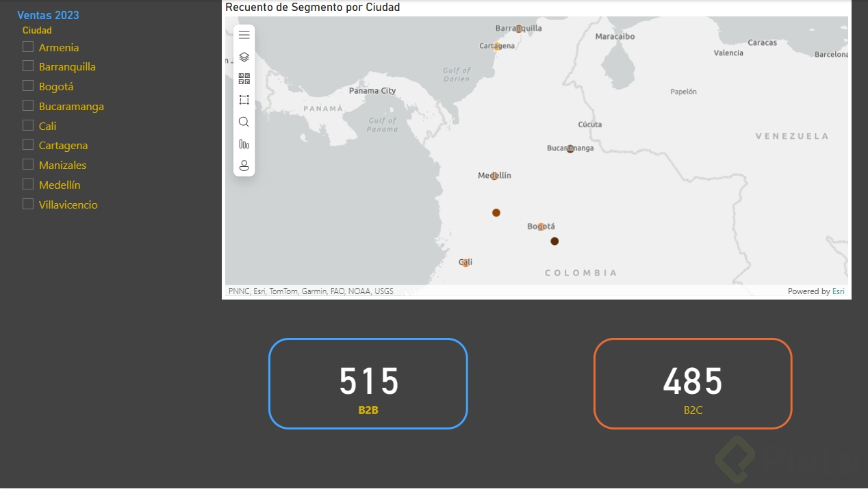The image size is (868, 489).
Task: Open the ArcGIS account sign-in icon
Action: [244, 166]
